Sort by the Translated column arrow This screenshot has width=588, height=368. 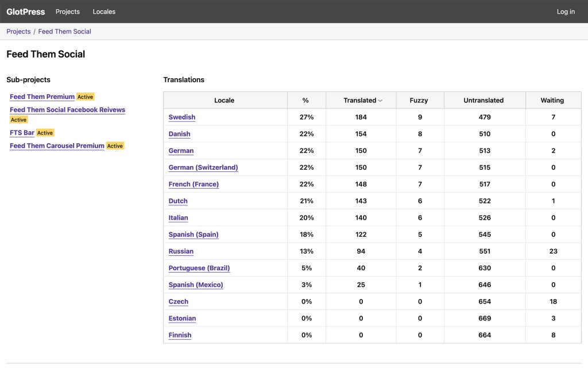click(x=380, y=101)
